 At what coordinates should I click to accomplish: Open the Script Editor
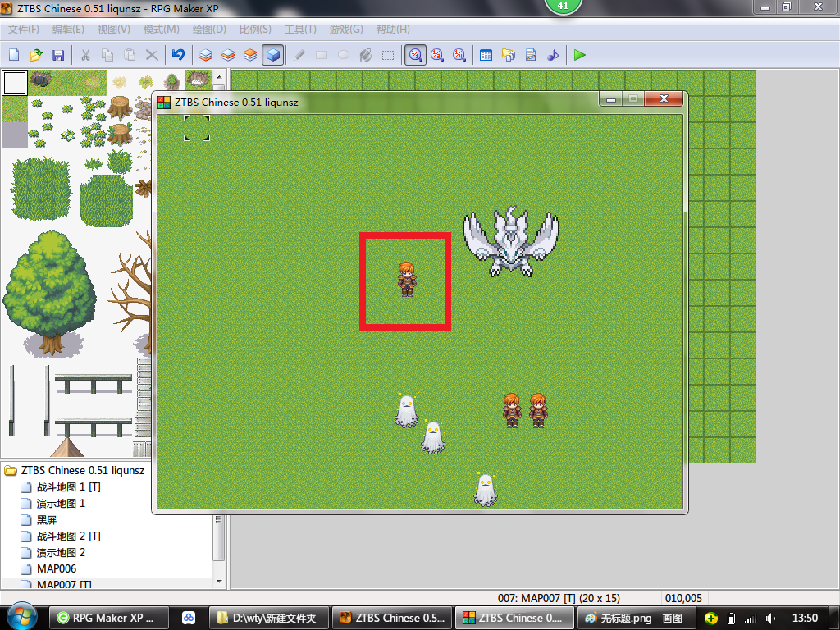pos(531,55)
